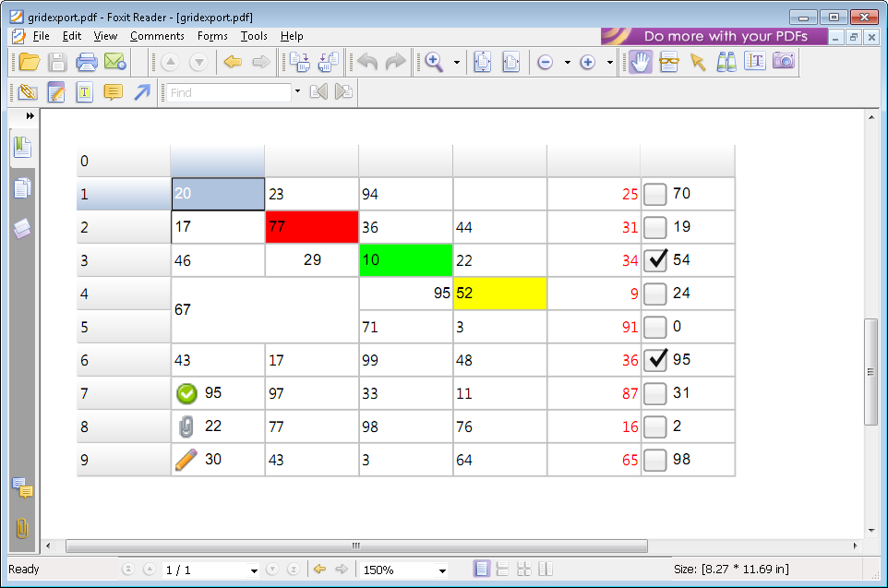Click inside the Find text field
This screenshot has width=888, height=588.
[x=229, y=92]
